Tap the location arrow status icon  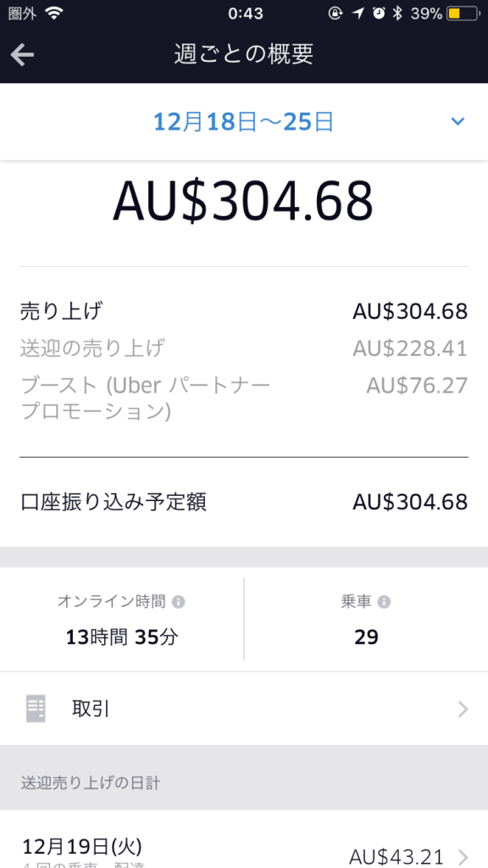[358, 14]
